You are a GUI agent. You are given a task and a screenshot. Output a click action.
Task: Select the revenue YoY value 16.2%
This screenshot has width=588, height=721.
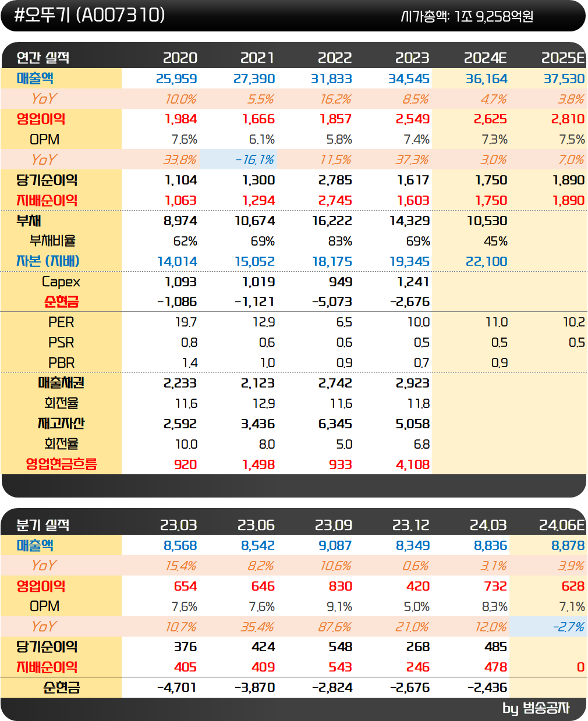pyautogui.click(x=336, y=99)
